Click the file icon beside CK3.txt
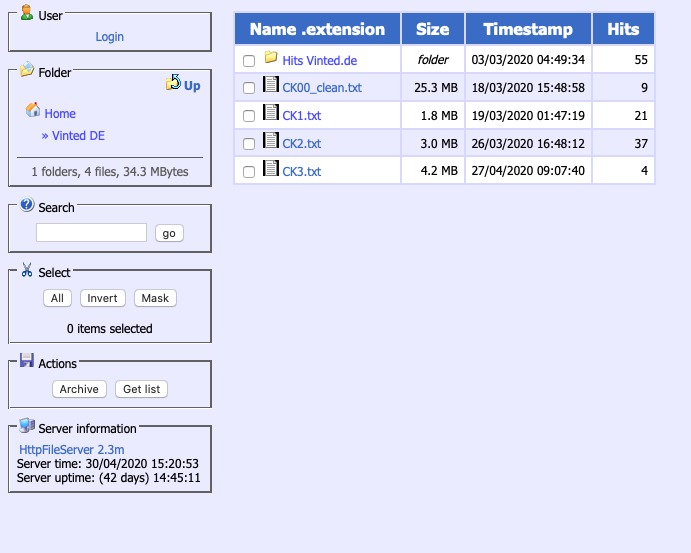Image resolution: width=691 pixels, height=553 pixels. 271,169
